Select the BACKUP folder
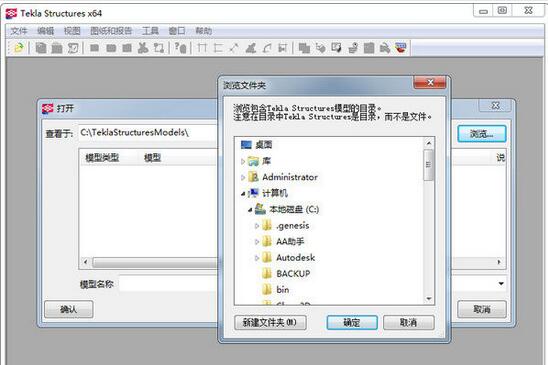 [x=293, y=273]
